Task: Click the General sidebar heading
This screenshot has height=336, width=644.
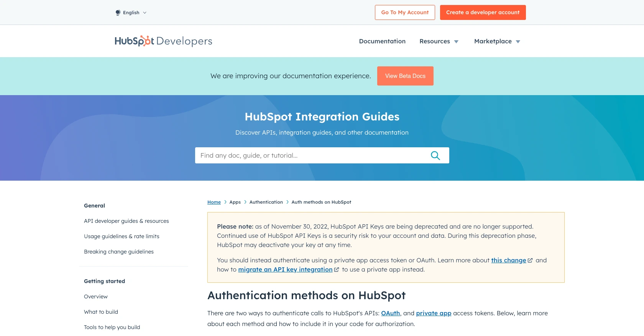Action: click(x=94, y=206)
